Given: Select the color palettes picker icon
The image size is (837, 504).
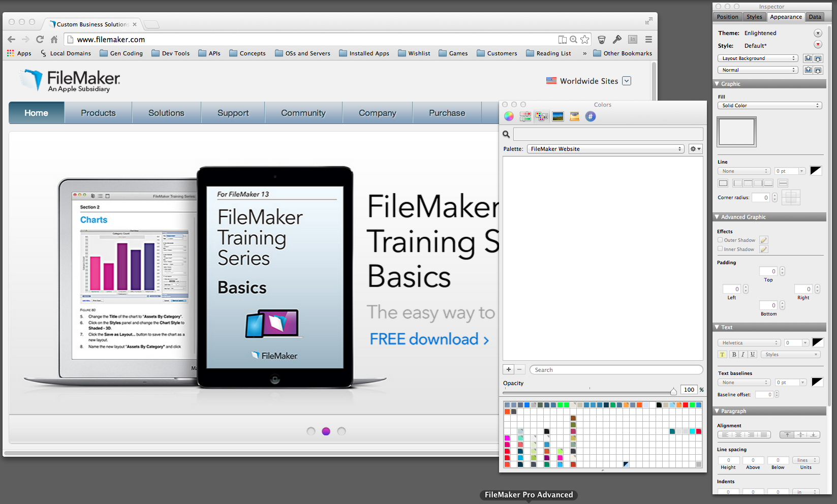Looking at the screenshot, I should point(542,116).
